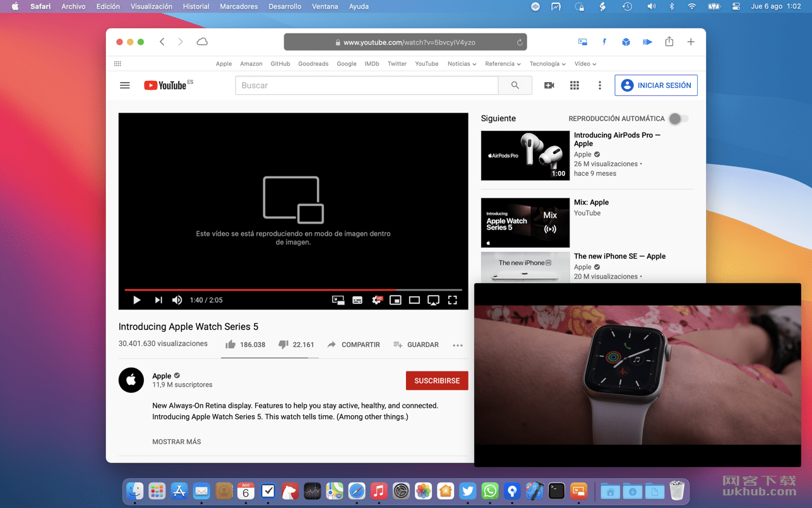Click the like thumbs-up icon
Image resolution: width=812 pixels, height=508 pixels.
[x=230, y=344]
